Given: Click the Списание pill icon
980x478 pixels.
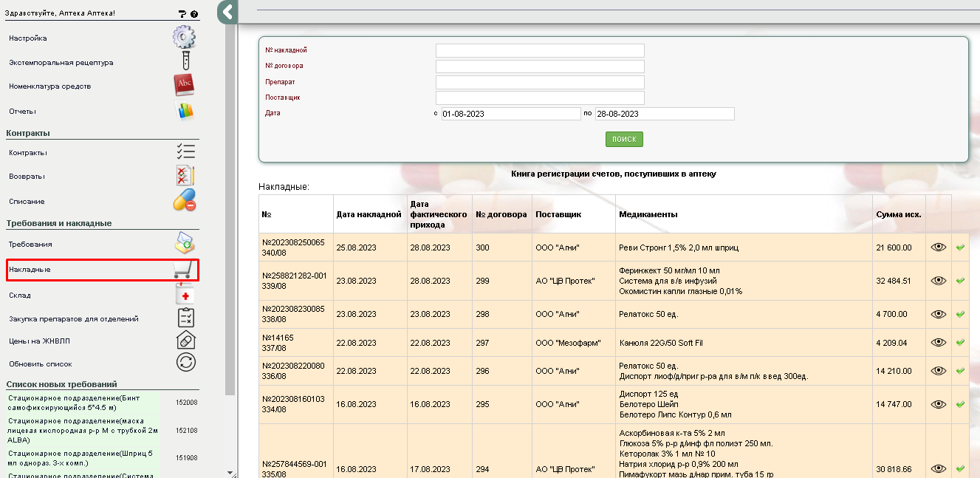Looking at the screenshot, I should point(184,201).
